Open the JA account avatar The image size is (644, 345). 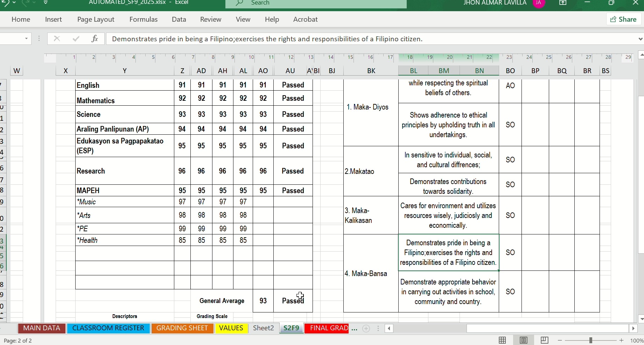(539, 3)
